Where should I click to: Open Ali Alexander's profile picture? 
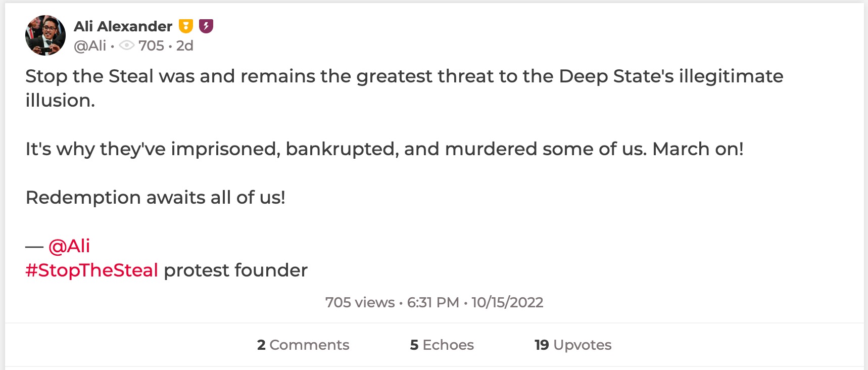(x=45, y=35)
